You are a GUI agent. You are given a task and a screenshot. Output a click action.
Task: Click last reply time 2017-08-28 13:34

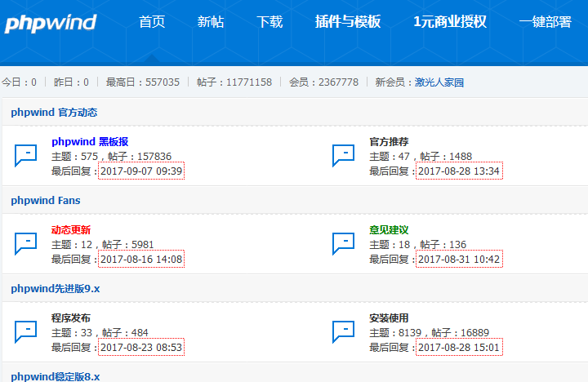pos(459,171)
